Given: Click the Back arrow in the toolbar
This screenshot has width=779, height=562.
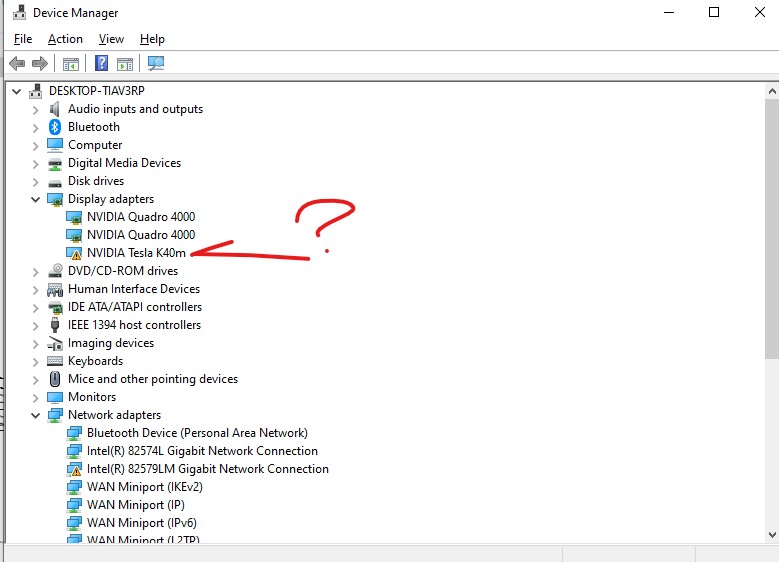Looking at the screenshot, I should 17,64.
